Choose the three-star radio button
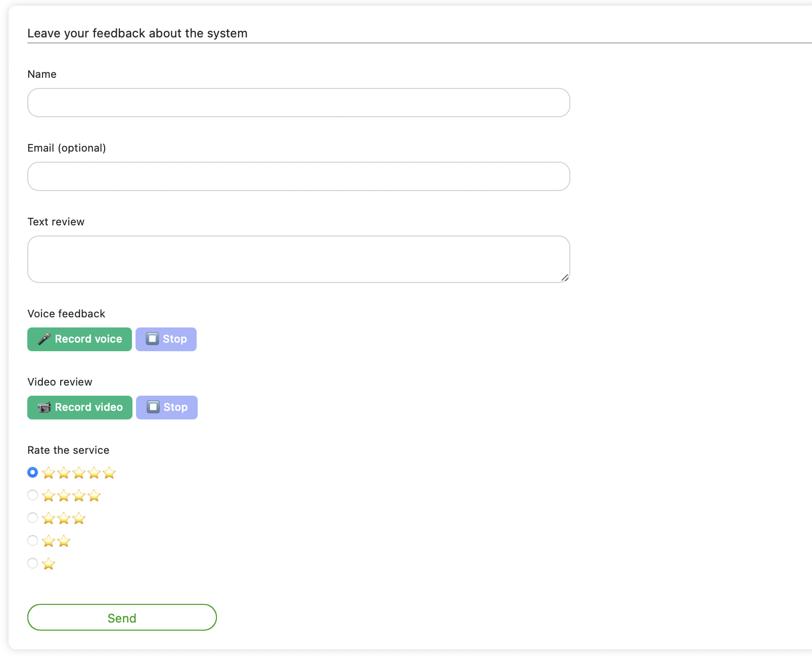 tap(33, 518)
